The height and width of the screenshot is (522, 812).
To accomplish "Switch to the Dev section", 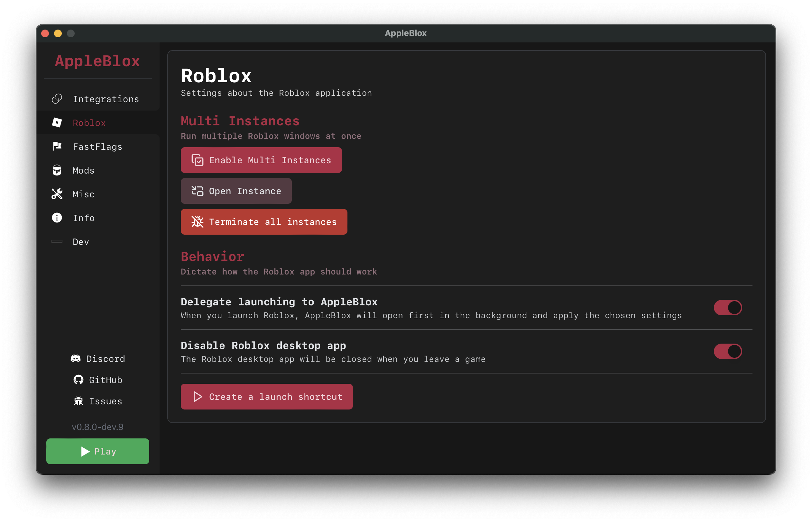I will click(80, 242).
